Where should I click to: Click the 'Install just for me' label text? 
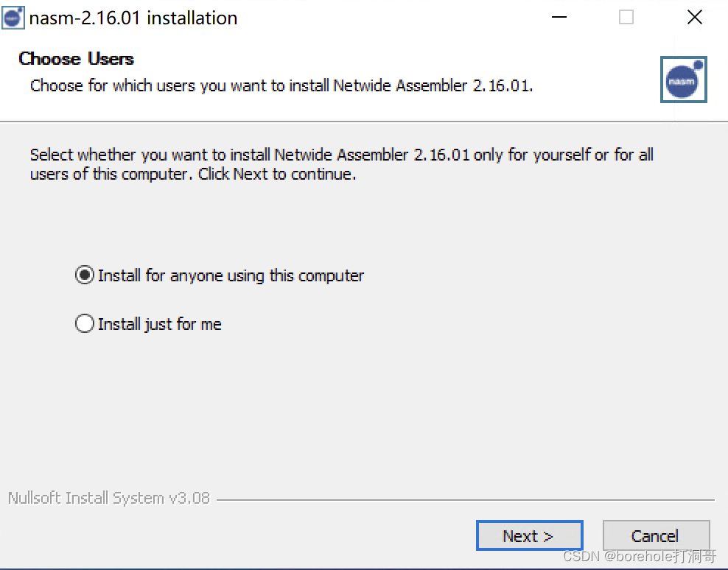[x=159, y=324]
